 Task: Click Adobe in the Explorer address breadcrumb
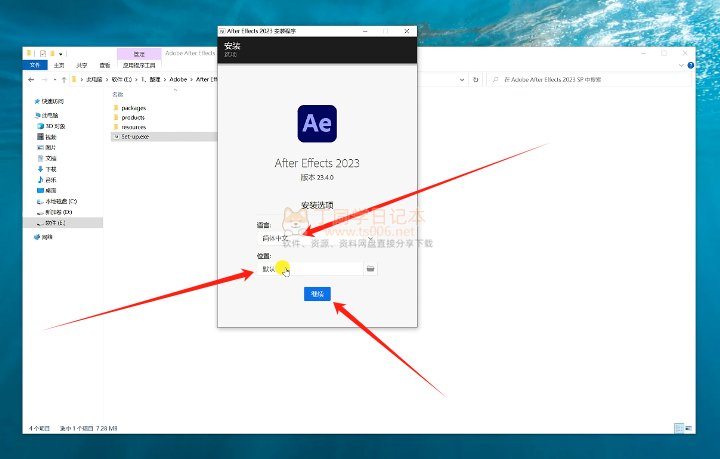point(178,79)
